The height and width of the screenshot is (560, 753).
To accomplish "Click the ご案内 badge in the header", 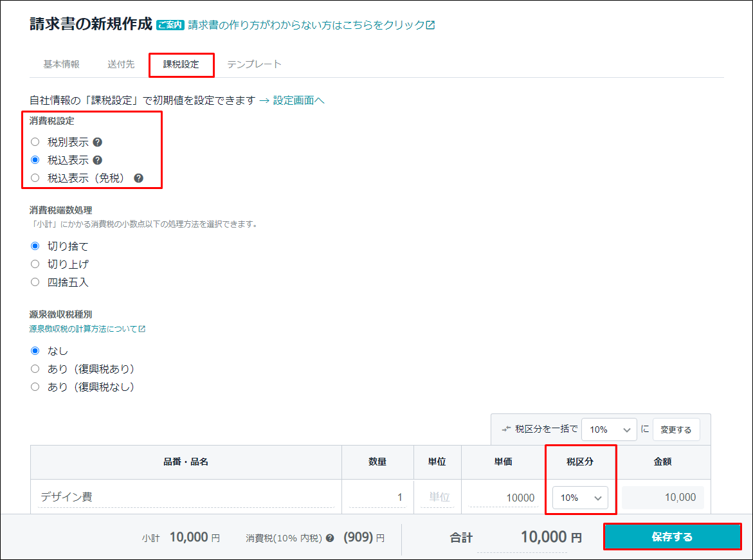I will [x=170, y=25].
